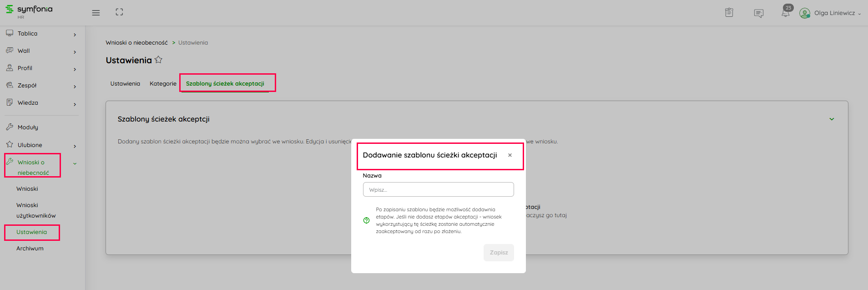
Task: Switch to the Kategorie tab
Action: 163,84
